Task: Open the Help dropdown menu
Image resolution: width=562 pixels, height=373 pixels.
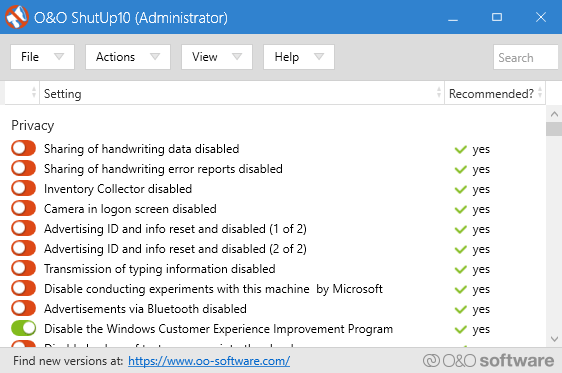Action: (299, 57)
